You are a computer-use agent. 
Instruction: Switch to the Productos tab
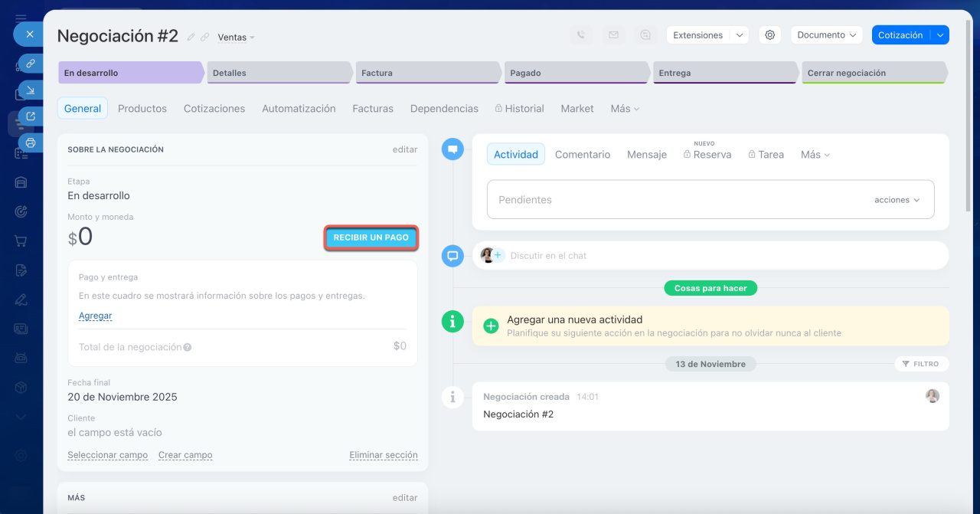coord(142,109)
